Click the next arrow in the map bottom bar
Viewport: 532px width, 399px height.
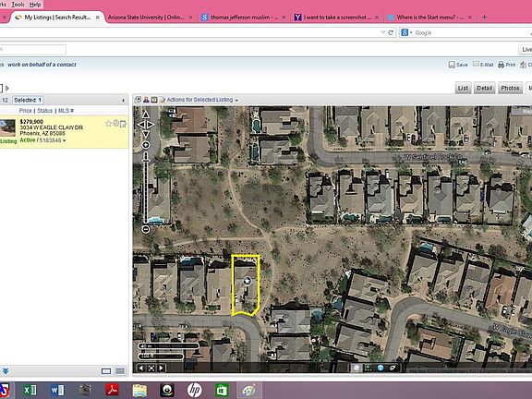(x=161, y=368)
